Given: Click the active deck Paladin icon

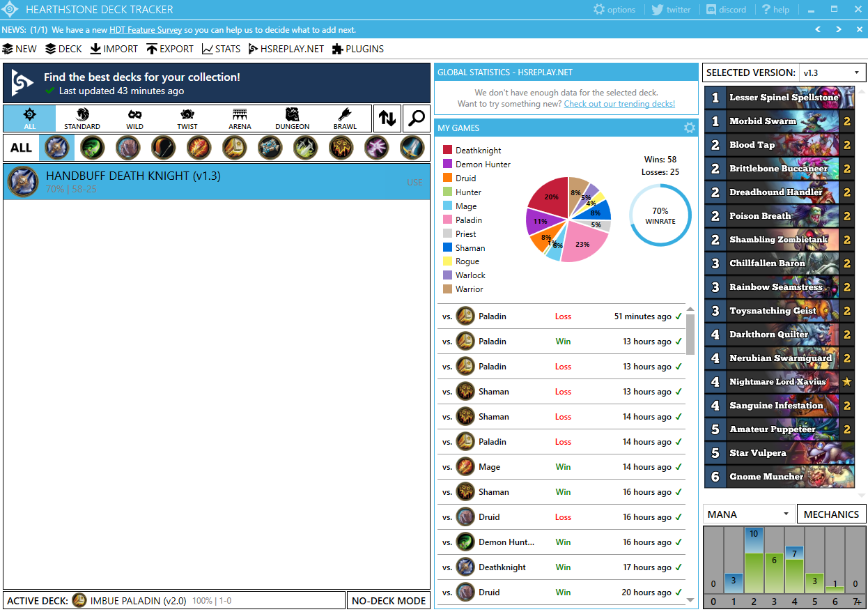Looking at the screenshot, I should [x=79, y=600].
